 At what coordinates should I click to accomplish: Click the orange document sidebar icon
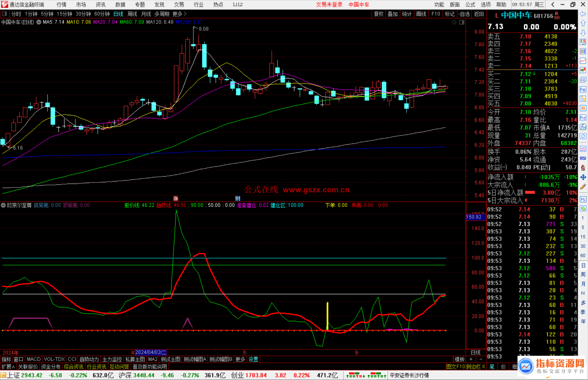click(583, 108)
